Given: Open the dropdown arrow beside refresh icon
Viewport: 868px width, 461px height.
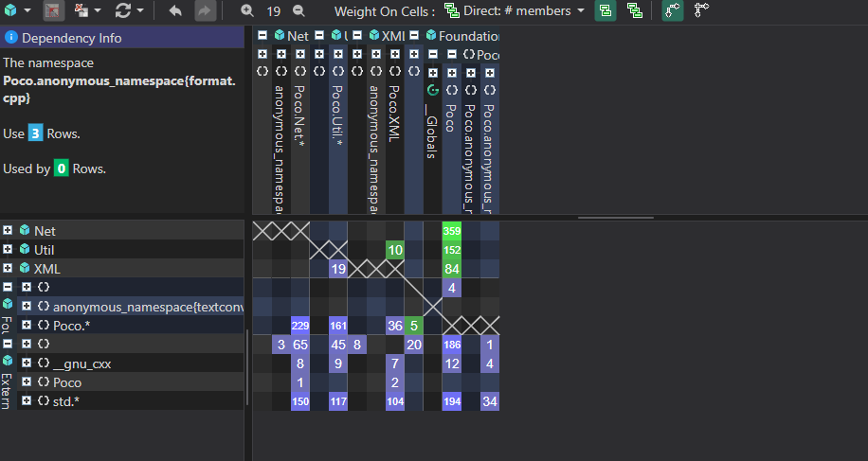Looking at the screenshot, I should pos(140,11).
